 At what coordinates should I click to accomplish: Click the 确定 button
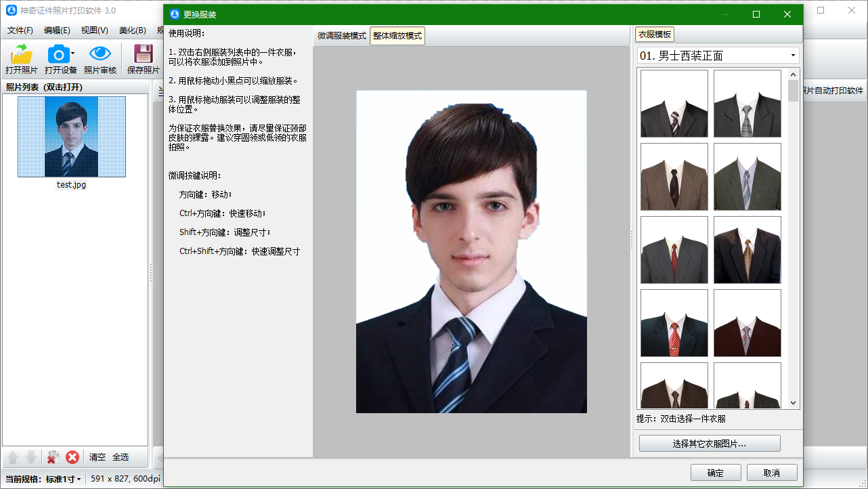(715, 473)
